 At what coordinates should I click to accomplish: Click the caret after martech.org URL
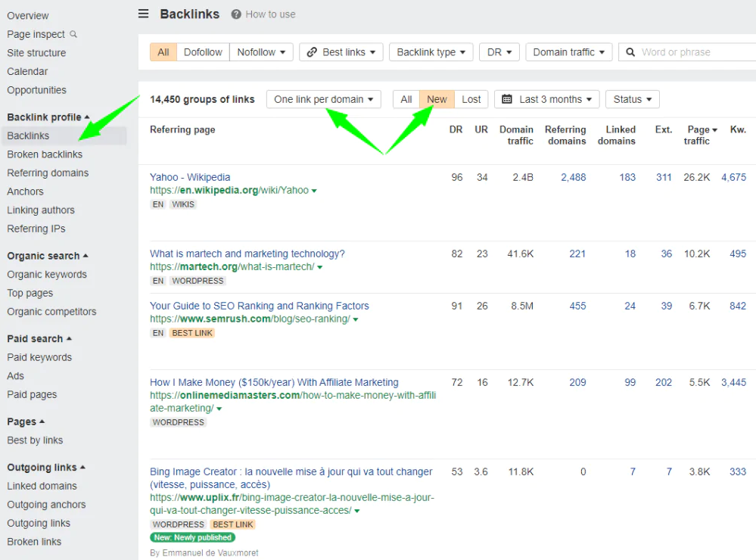(320, 267)
